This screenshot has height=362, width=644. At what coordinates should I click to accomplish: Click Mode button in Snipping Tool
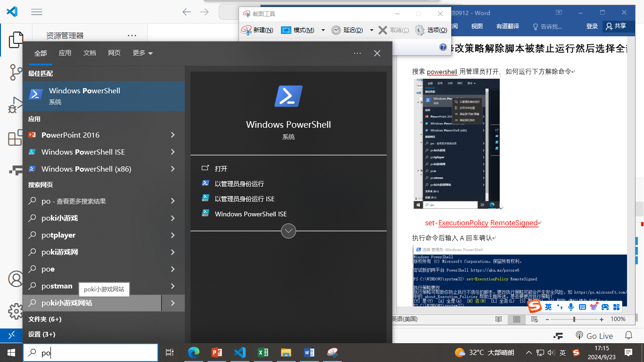(x=298, y=30)
